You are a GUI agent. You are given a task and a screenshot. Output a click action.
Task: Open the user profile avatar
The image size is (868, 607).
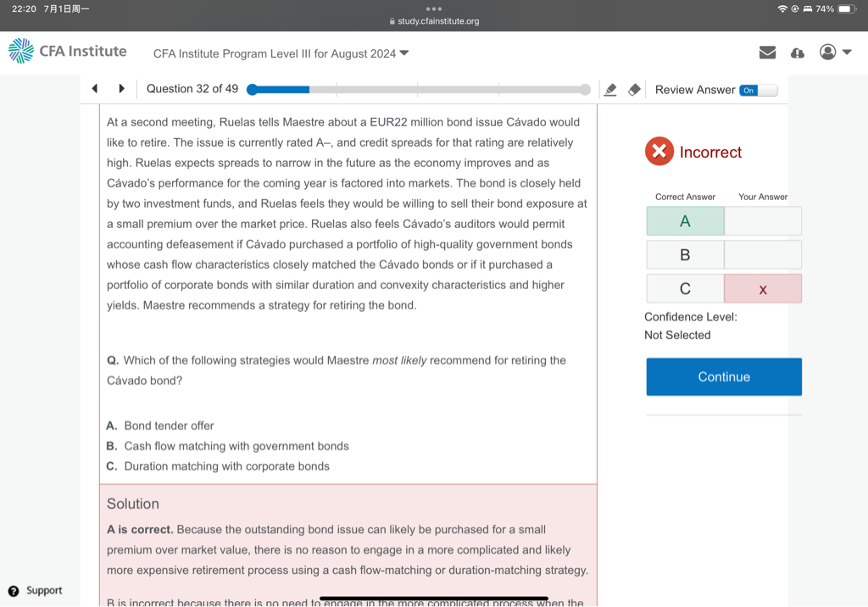827,52
